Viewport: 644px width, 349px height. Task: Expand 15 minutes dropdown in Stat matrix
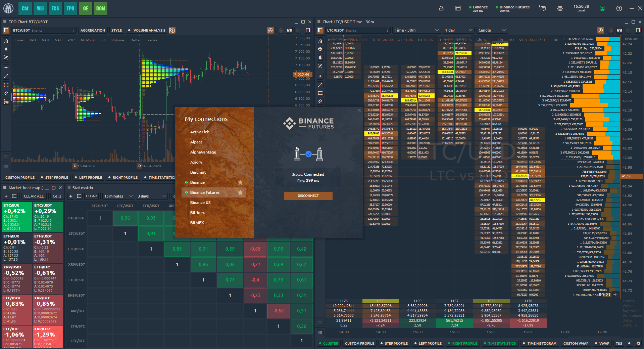[x=118, y=196]
